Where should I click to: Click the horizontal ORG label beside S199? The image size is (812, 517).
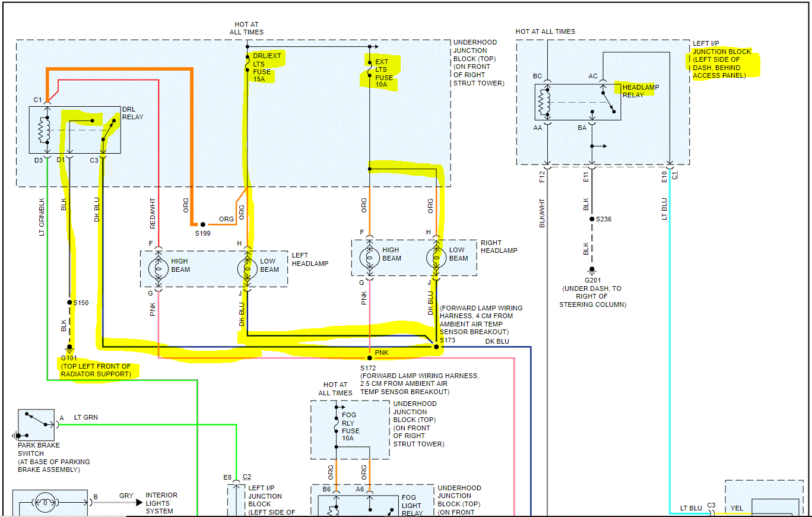(227, 219)
